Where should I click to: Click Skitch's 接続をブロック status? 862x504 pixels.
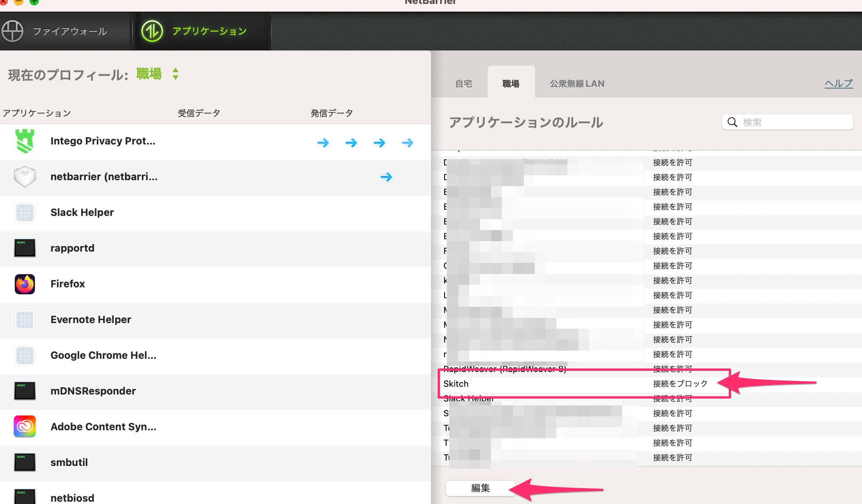coord(680,384)
